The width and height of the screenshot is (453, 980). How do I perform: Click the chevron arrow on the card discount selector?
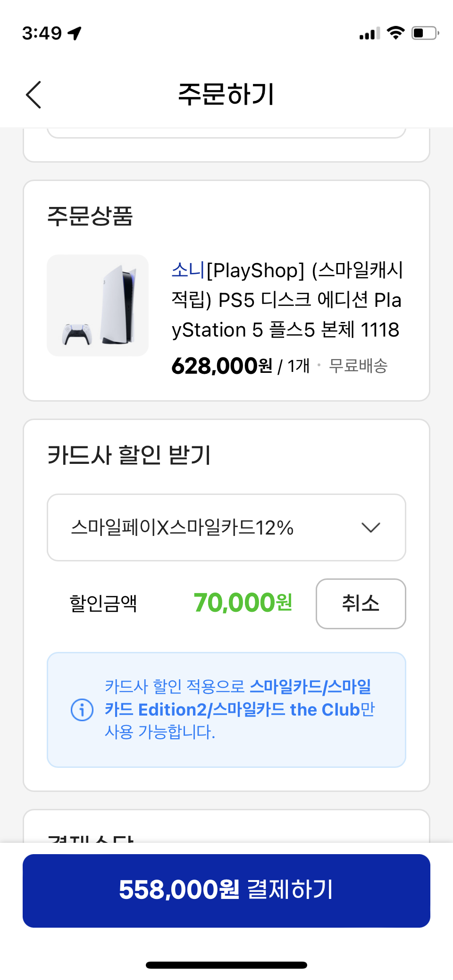coord(370,527)
